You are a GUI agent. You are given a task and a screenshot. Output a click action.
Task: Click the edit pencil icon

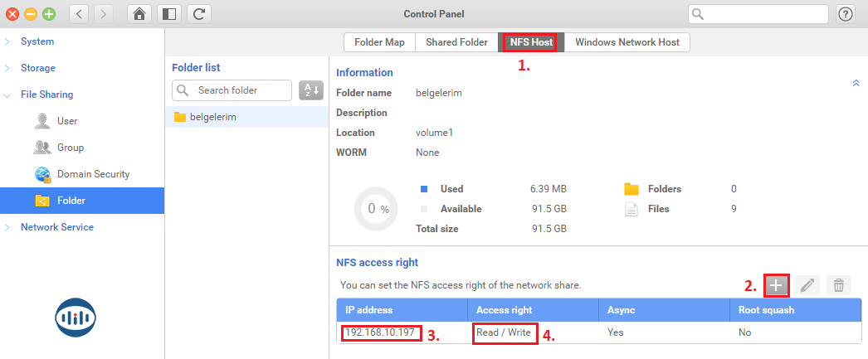(x=807, y=285)
